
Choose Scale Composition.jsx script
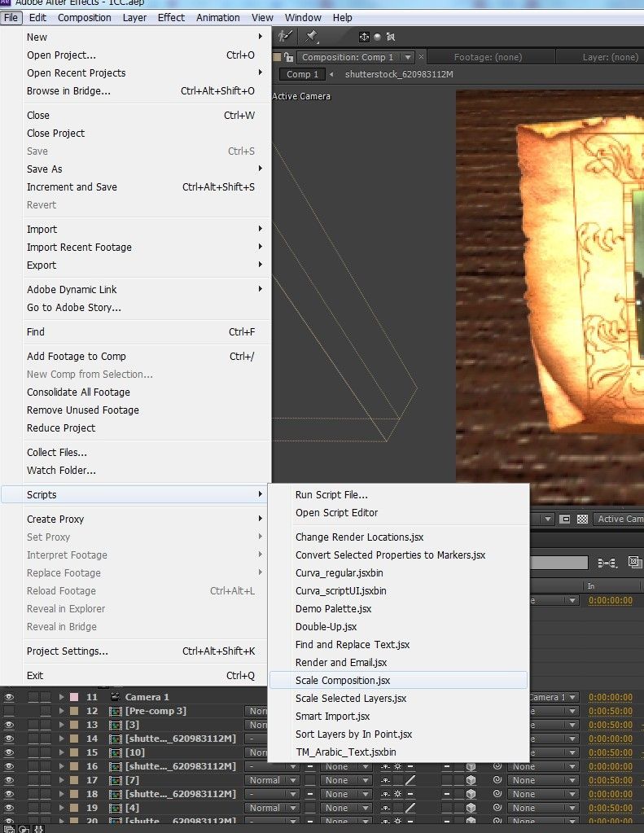click(x=398, y=681)
